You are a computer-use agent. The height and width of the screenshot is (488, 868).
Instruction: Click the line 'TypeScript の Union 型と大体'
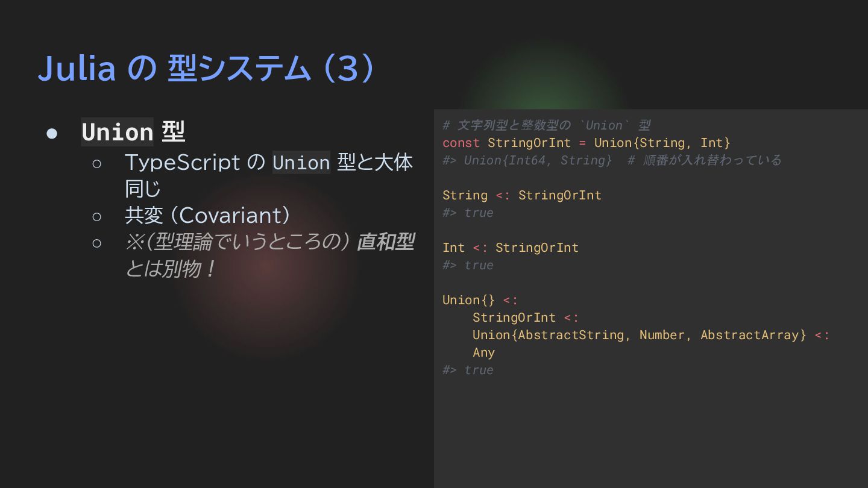[x=269, y=162]
